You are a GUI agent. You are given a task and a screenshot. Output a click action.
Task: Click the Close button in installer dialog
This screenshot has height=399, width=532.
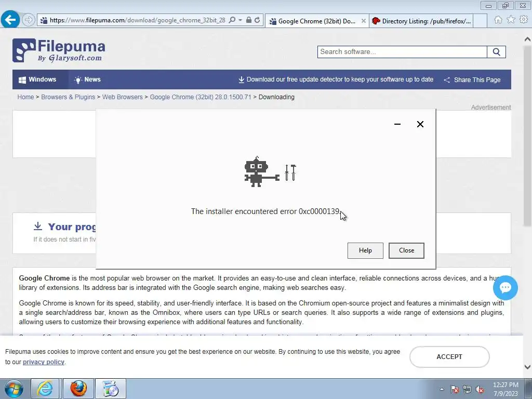(x=406, y=250)
